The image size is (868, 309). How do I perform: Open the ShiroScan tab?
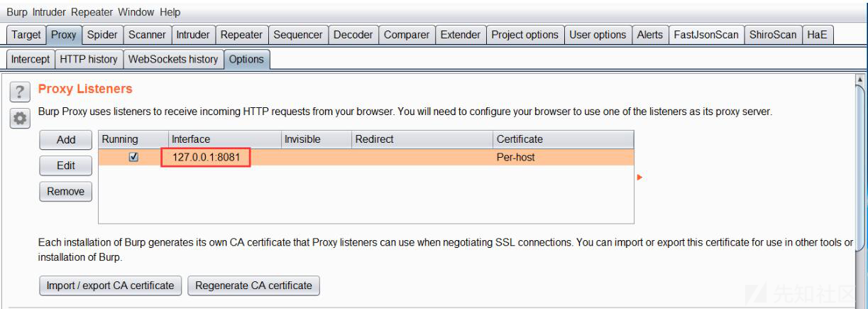(x=773, y=34)
